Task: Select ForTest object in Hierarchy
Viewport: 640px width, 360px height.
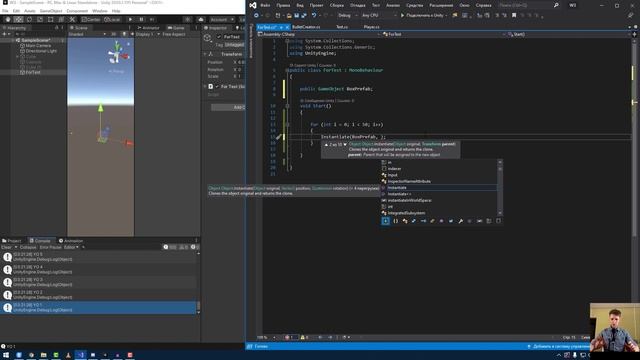Action: (x=33, y=72)
